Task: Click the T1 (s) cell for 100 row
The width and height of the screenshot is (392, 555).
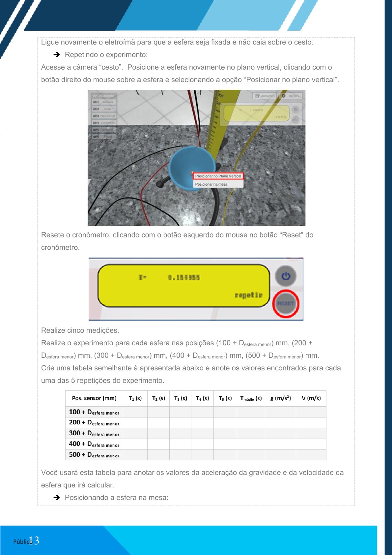Action: (135, 412)
